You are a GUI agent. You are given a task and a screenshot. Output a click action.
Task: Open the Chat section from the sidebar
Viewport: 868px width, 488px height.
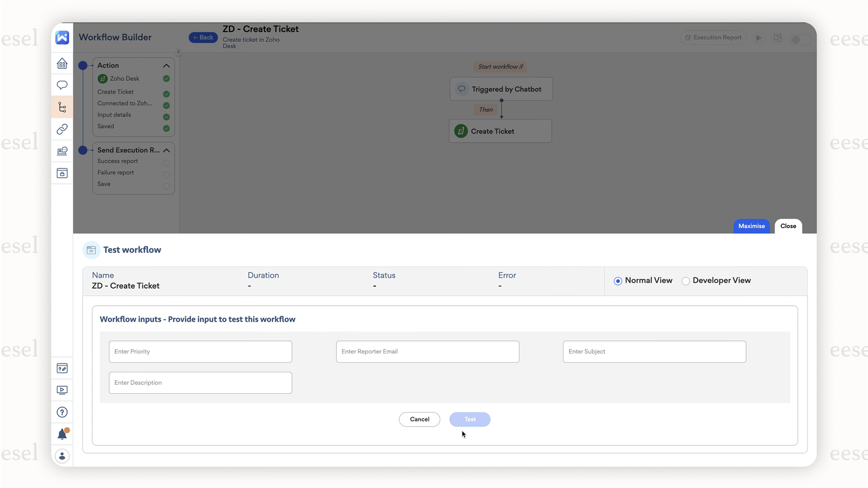point(62,85)
